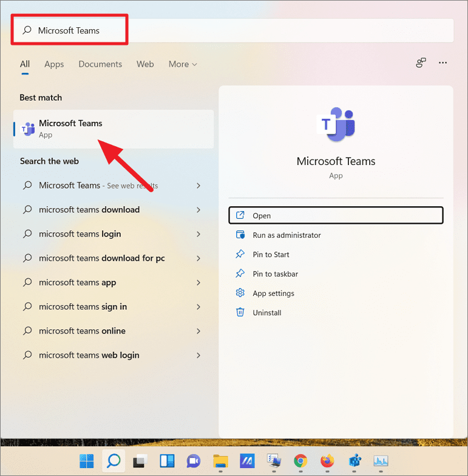Viewport: 468px width, 476px height.
Task: Switch to the Documents tab
Action: click(100, 64)
